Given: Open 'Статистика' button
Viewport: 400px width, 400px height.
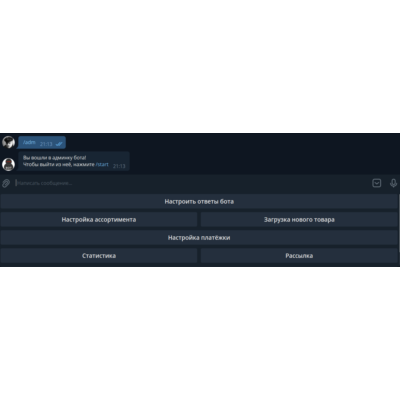Looking at the screenshot, I should (x=99, y=256).
